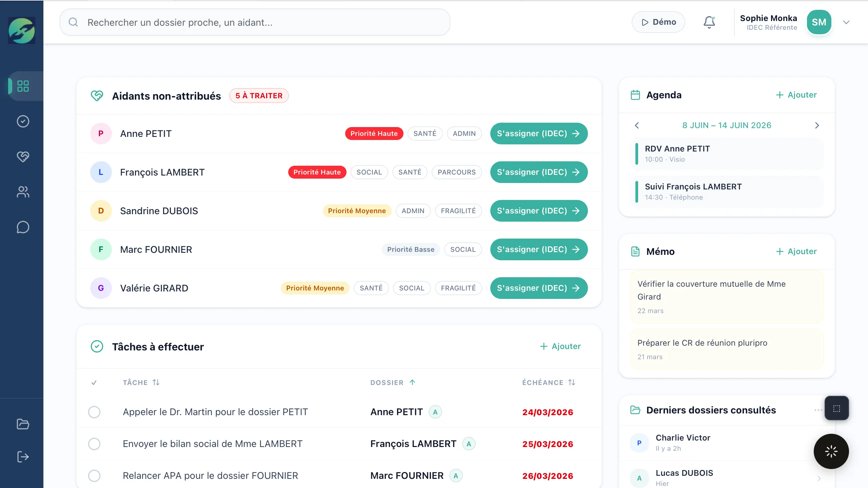Launch the Démo button
The width and height of the screenshot is (868, 488).
658,22
